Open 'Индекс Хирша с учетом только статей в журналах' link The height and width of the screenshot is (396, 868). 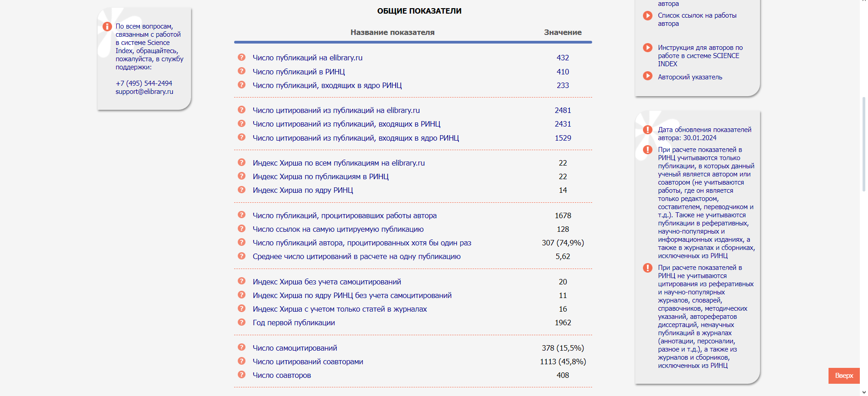click(340, 309)
